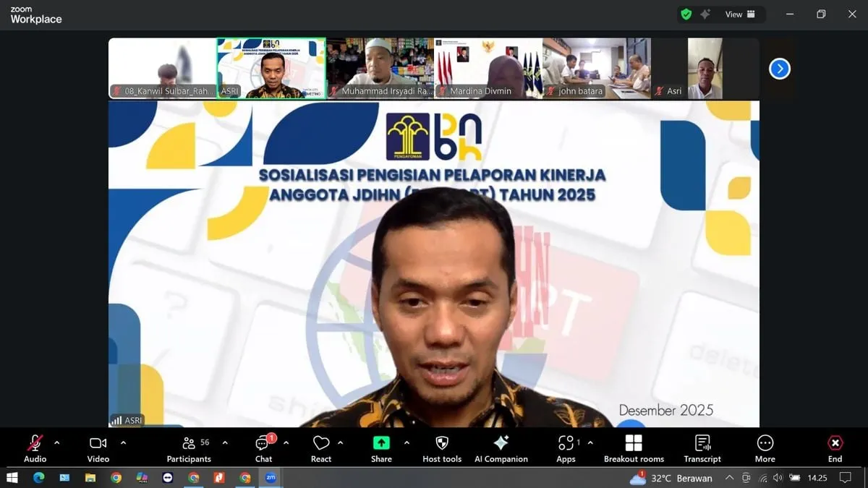This screenshot has height=488, width=868.
Task: Open the More options menu
Action: click(x=765, y=448)
